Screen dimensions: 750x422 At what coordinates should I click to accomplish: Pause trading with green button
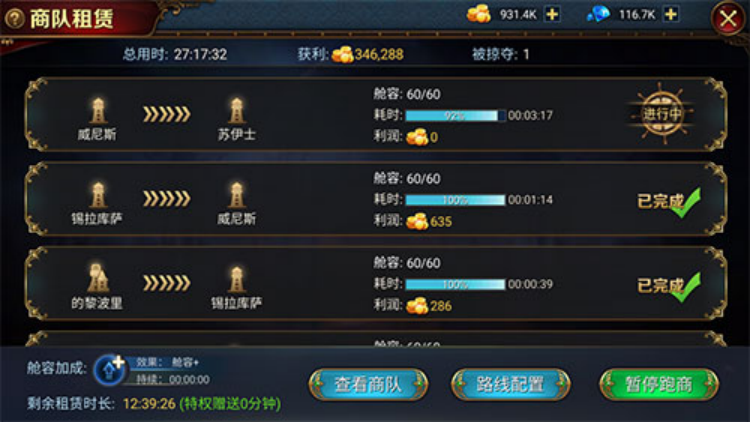(x=659, y=384)
